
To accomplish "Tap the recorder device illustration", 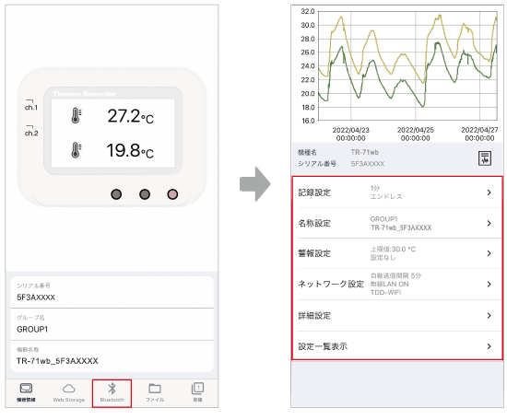I will point(112,137).
